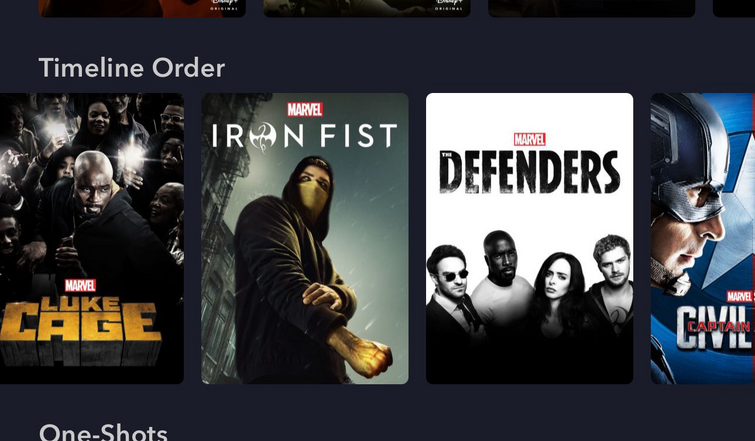This screenshot has width=755, height=441.
Task: Select the first cropped thumbnail in top row
Action: click(142, 8)
